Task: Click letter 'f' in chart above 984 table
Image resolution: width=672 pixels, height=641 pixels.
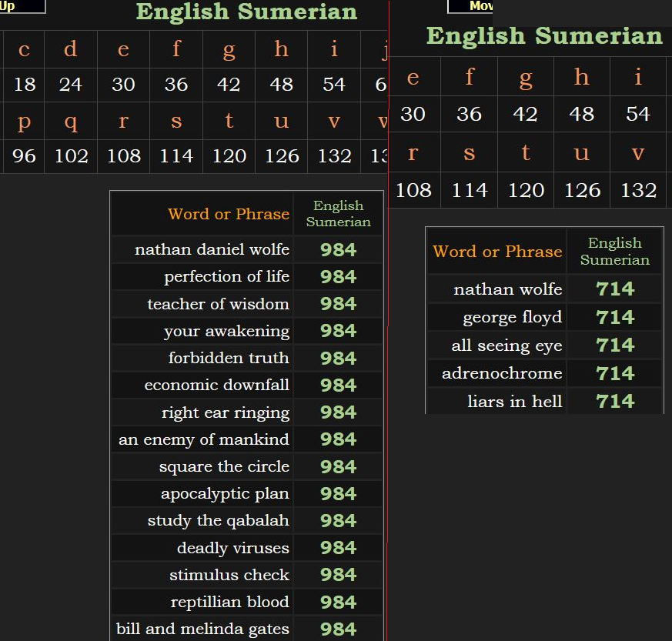Action: point(176,48)
